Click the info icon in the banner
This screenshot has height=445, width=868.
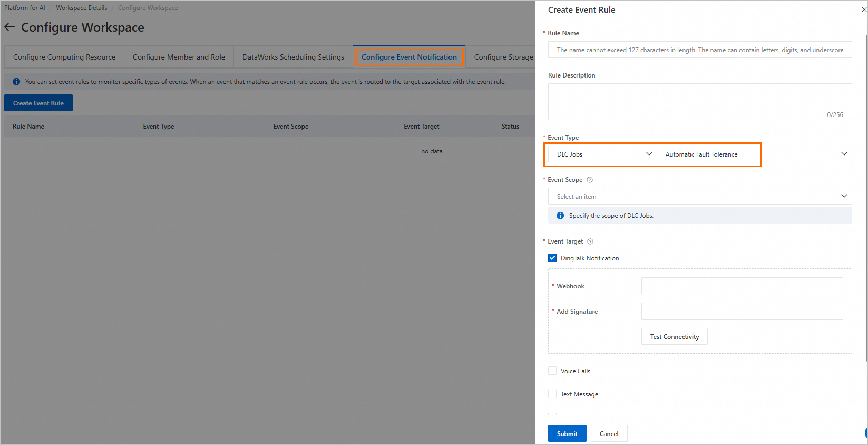click(x=16, y=82)
